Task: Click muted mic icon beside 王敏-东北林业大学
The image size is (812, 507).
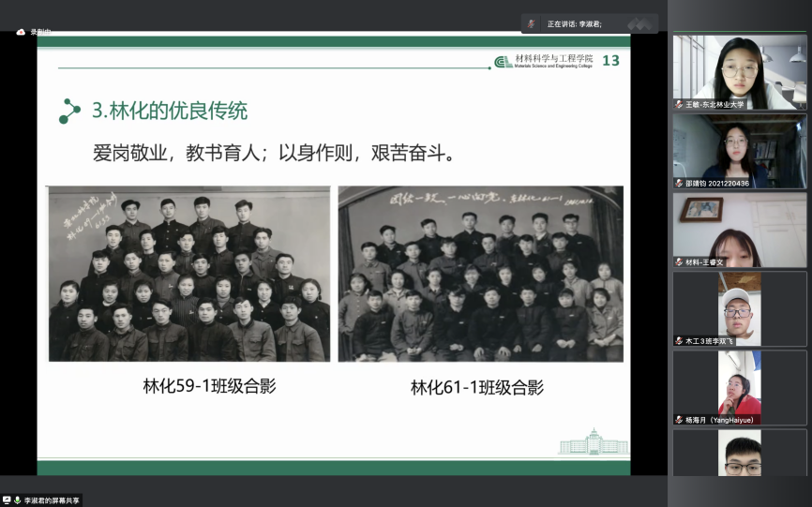Action: 679,104
